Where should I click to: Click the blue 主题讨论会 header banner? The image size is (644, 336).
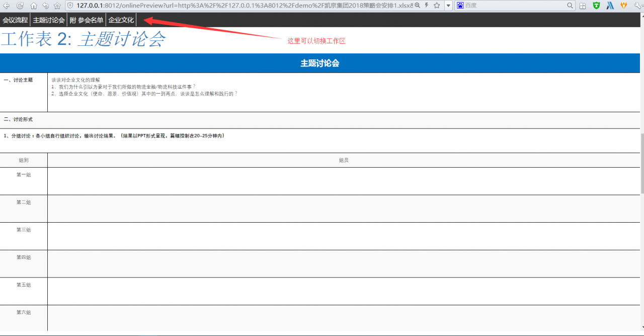[320, 63]
